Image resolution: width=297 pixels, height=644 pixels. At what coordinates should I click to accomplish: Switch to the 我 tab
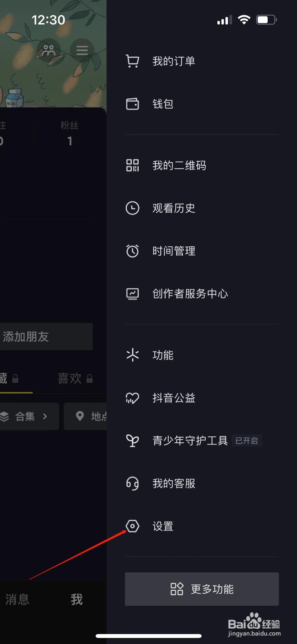tap(76, 600)
